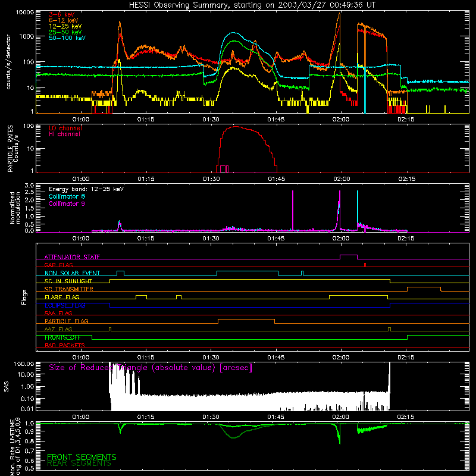The height and width of the screenshot is (476, 476).
Task: Select the 25-50 keV legend label
Action: 65,32
